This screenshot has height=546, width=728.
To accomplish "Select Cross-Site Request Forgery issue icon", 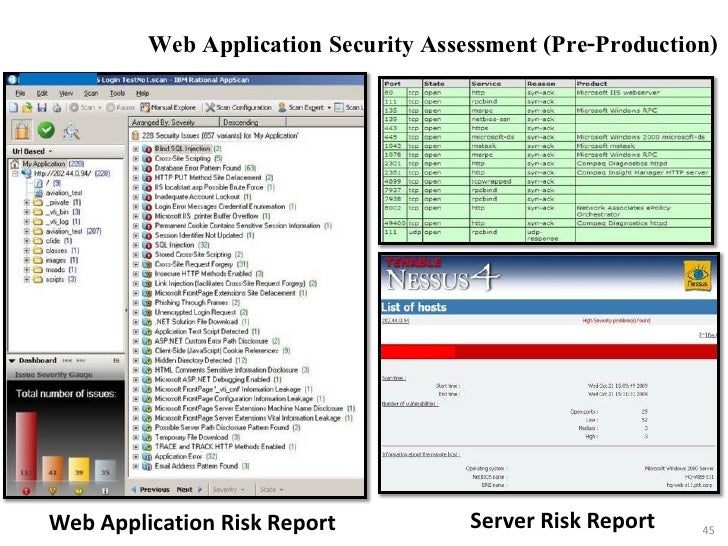I will coord(147,264).
